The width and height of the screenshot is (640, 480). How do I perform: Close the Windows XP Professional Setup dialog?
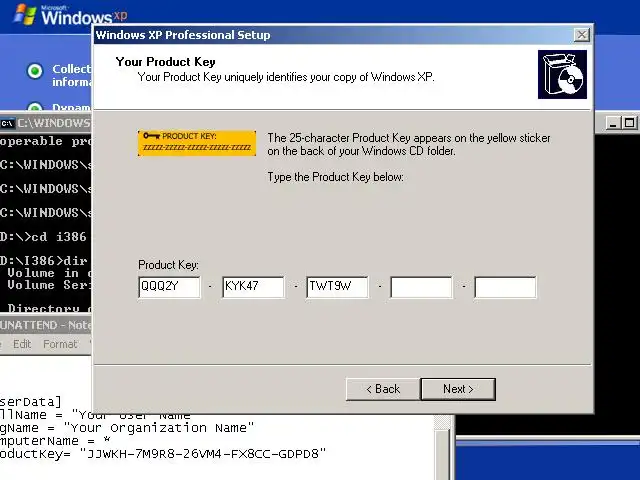(x=581, y=35)
